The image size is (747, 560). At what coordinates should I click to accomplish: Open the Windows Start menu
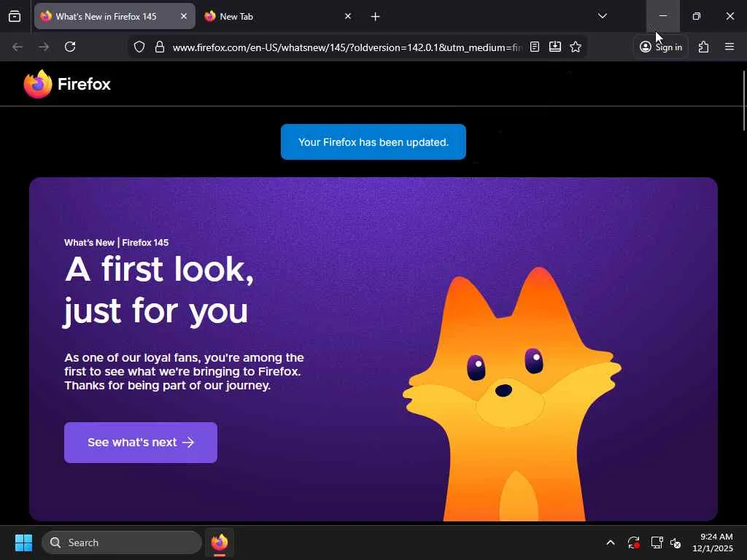23,542
